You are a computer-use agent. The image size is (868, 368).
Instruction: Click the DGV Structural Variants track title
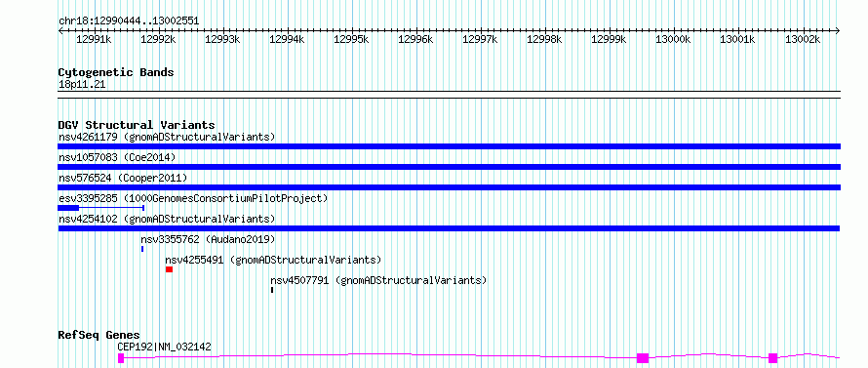[x=137, y=125]
